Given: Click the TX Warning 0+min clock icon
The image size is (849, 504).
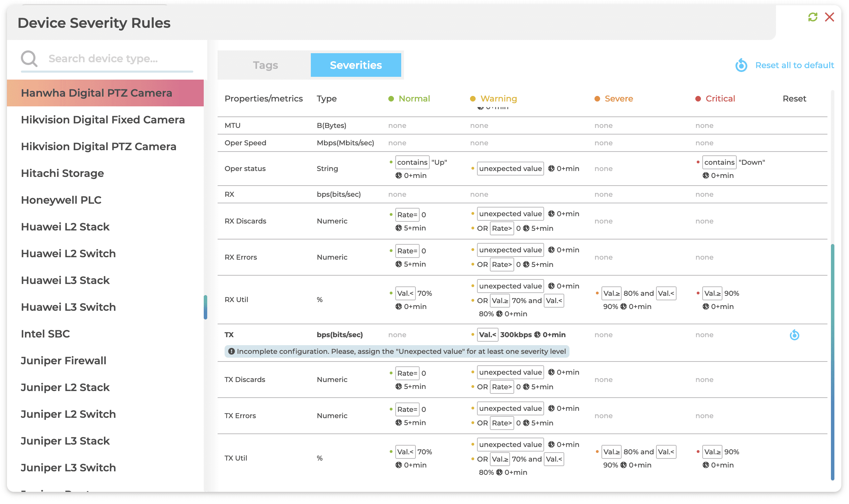Looking at the screenshot, I should pyautogui.click(x=537, y=335).
